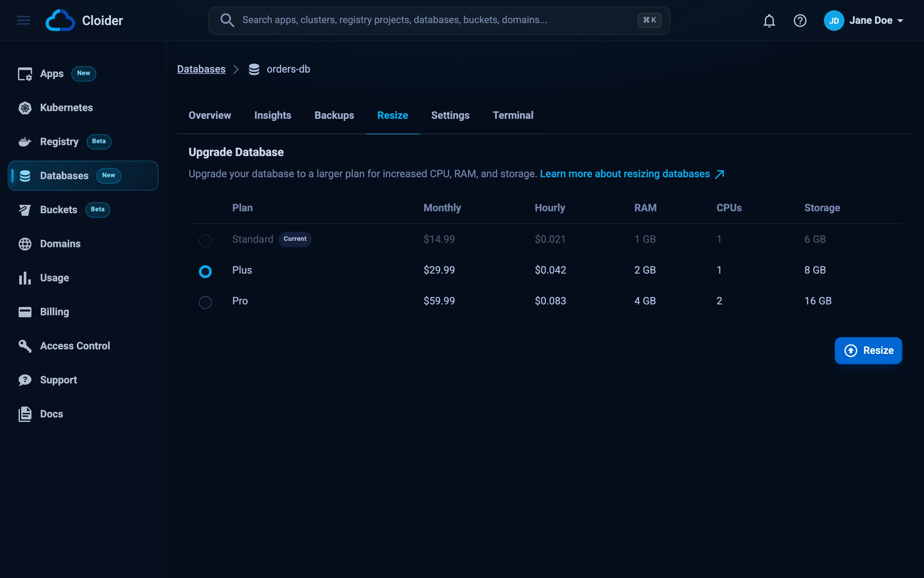Click the Databases stack icon in sidebar
The height and width of the screenshot is (578, 924).
pyautogui.click(x=25, y=176)
